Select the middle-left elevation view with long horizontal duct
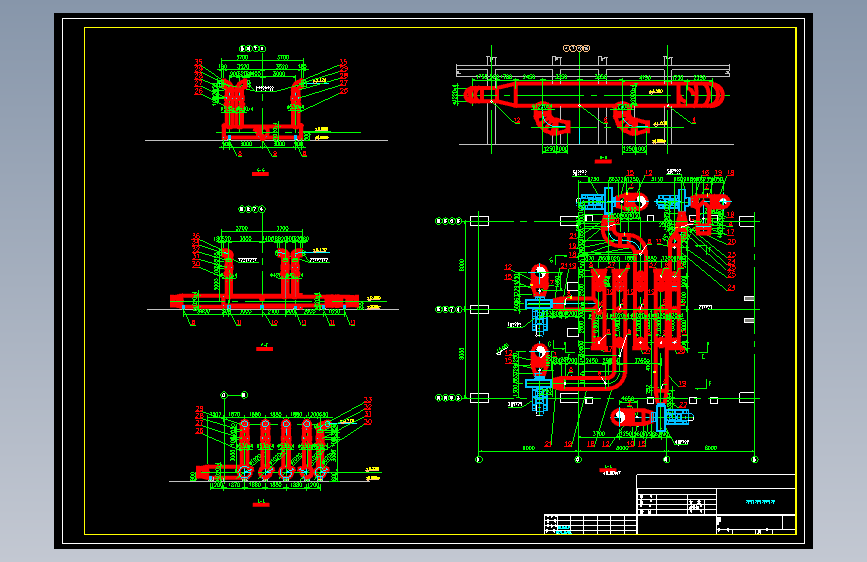867x562 pixels. [x=273, y=266]
